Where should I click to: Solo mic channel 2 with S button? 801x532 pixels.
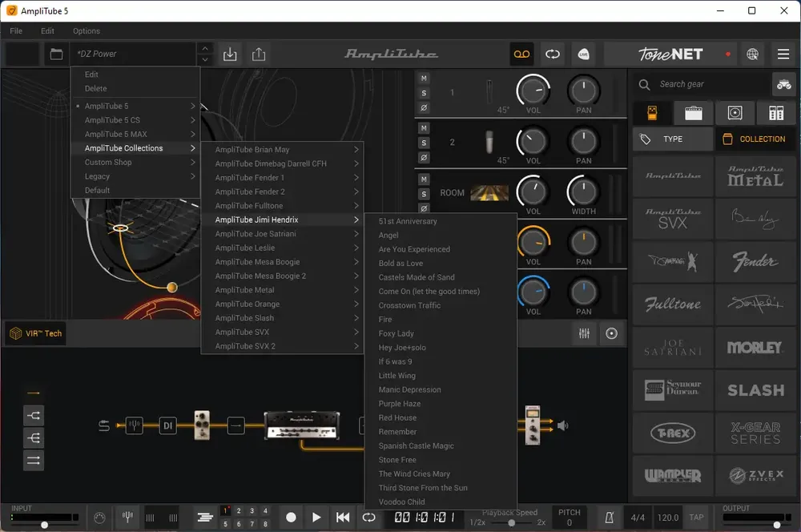(424, 143)
